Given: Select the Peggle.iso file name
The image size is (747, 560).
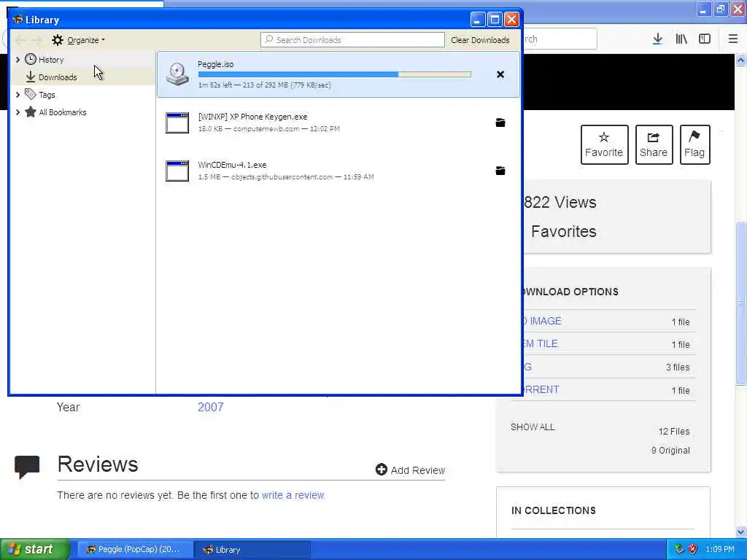Looking at the screenshot, I should [216, 64].
